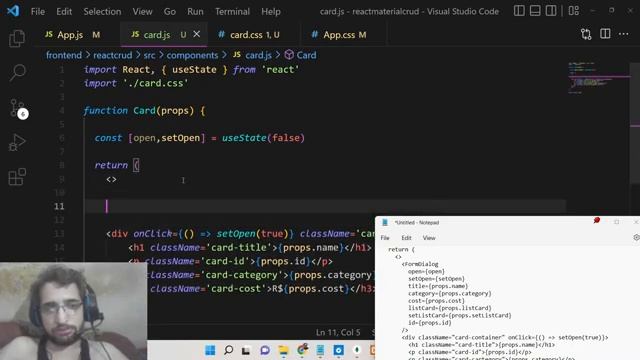Open the View menu in VS Code

(x=142, y=11)
